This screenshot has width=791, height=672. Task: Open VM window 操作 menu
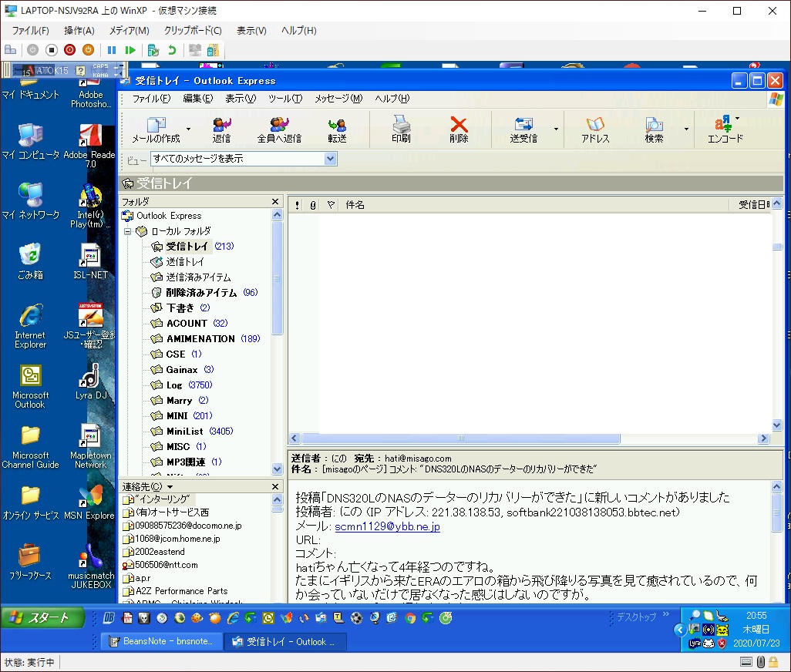79,31
